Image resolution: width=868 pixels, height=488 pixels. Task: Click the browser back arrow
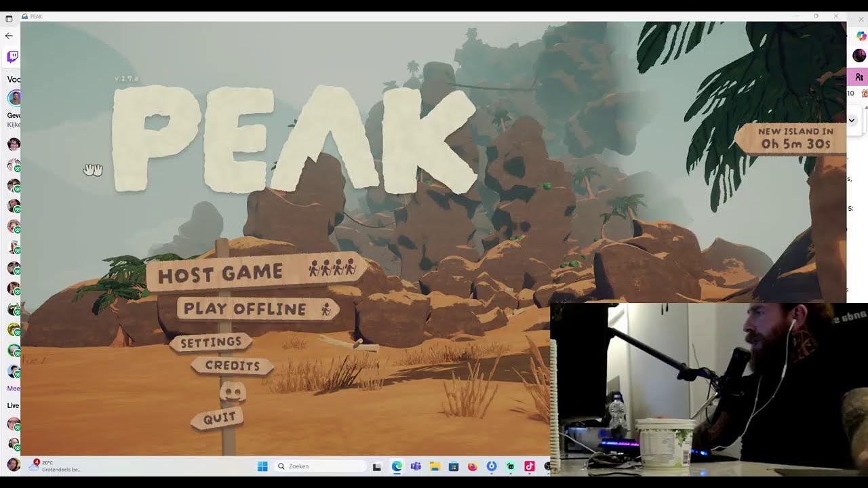click(x=9, y=35)
